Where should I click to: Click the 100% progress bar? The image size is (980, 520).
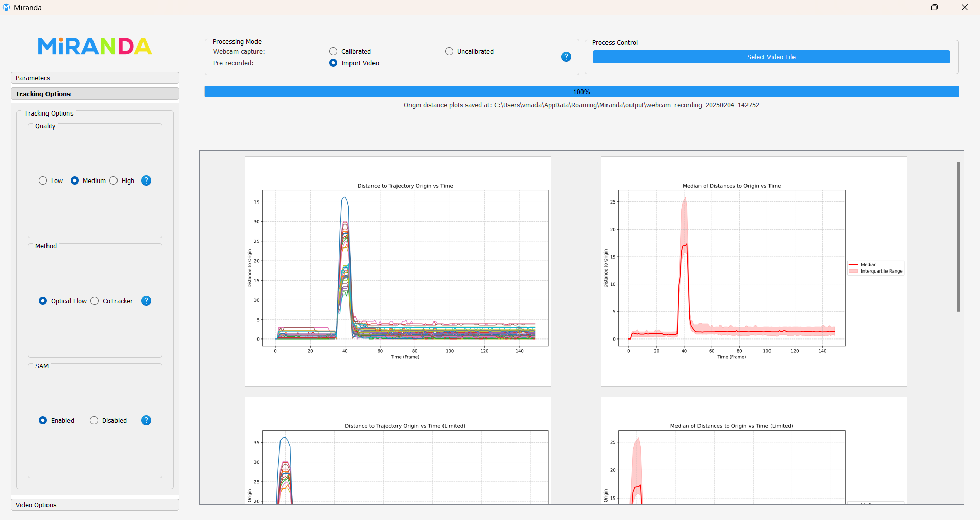[581, 92]
